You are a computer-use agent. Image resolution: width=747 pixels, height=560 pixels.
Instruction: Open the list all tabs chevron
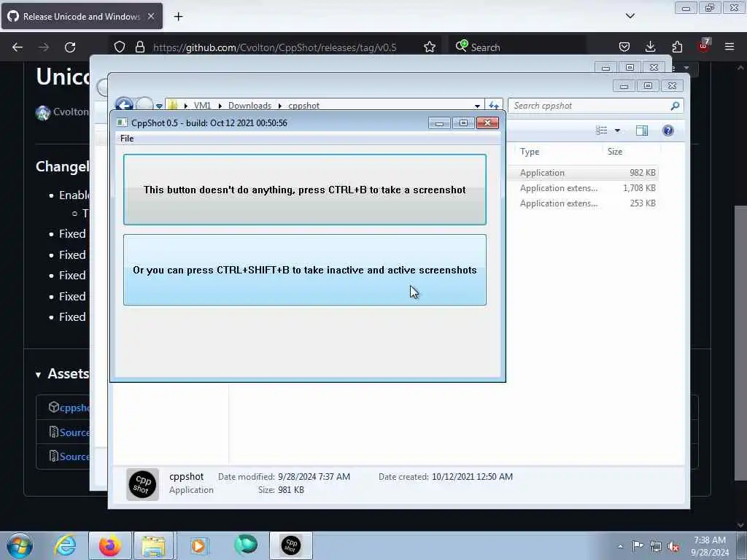tap(630, 16)
